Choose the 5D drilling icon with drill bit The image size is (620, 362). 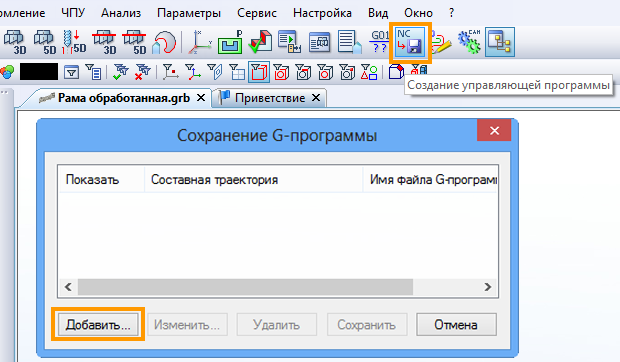coord(74,42)
